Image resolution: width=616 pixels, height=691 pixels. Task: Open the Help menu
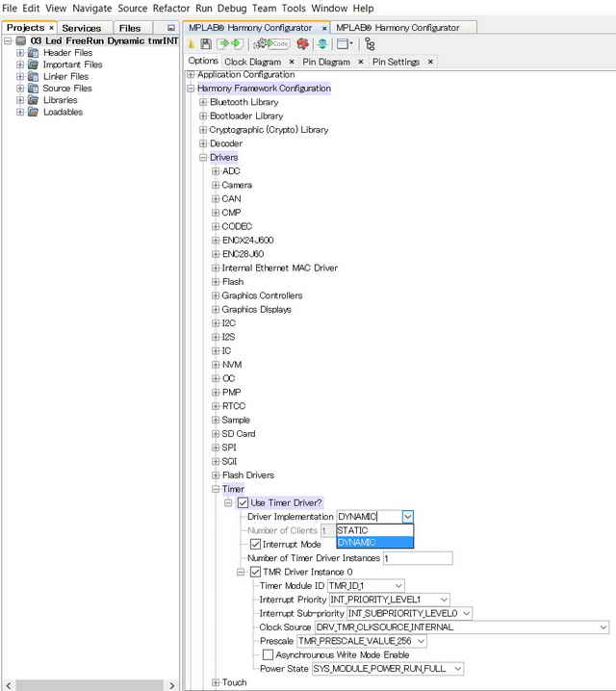363,9
